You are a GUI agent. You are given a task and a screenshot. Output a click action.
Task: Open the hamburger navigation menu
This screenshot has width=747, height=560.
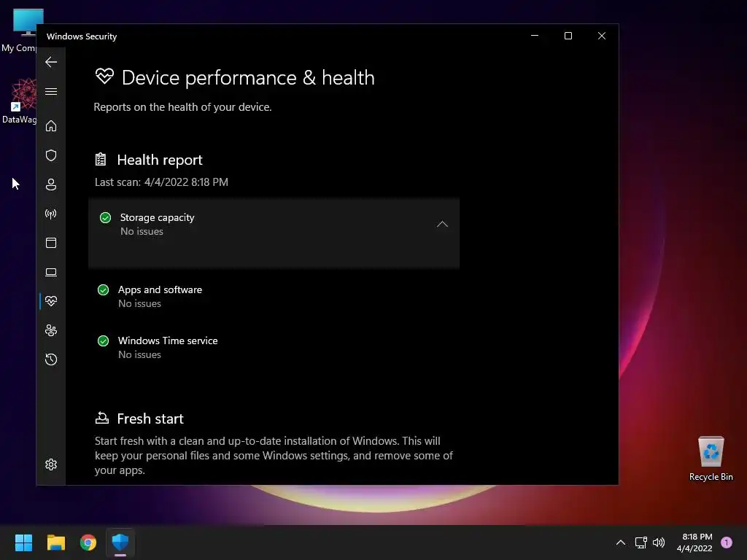[51, 91]
